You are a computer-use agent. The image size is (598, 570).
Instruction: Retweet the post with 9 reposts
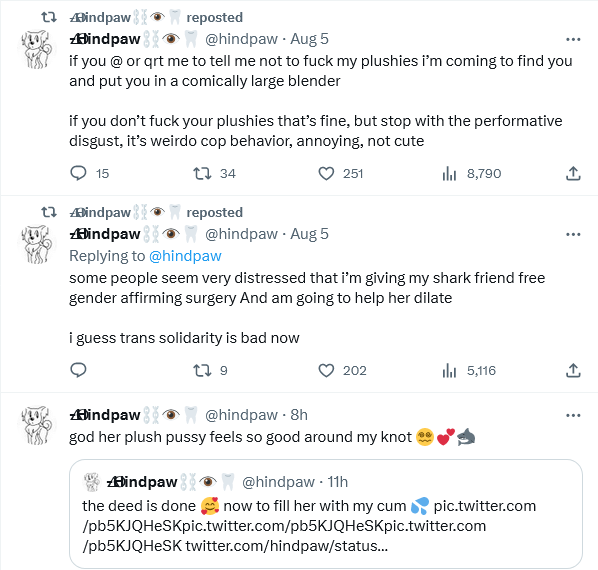[202, 370]
